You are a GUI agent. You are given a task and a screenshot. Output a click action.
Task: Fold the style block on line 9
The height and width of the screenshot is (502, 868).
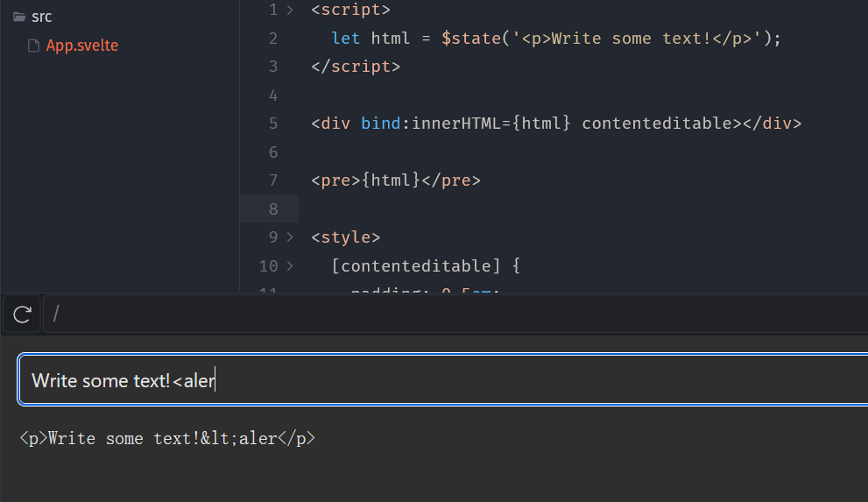(x=289, y=237)
